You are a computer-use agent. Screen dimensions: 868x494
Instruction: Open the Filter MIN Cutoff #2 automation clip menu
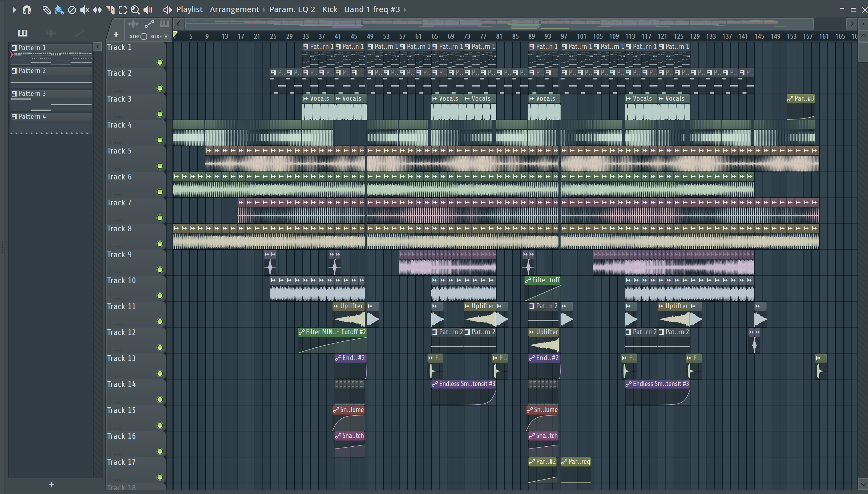[x=301, y=332]
